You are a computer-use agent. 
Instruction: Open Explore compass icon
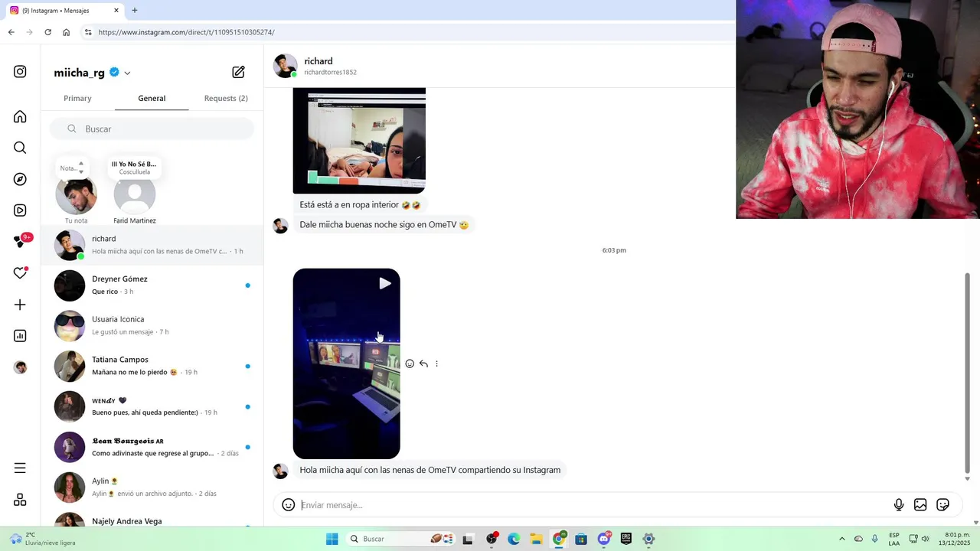tap(20, 179)
